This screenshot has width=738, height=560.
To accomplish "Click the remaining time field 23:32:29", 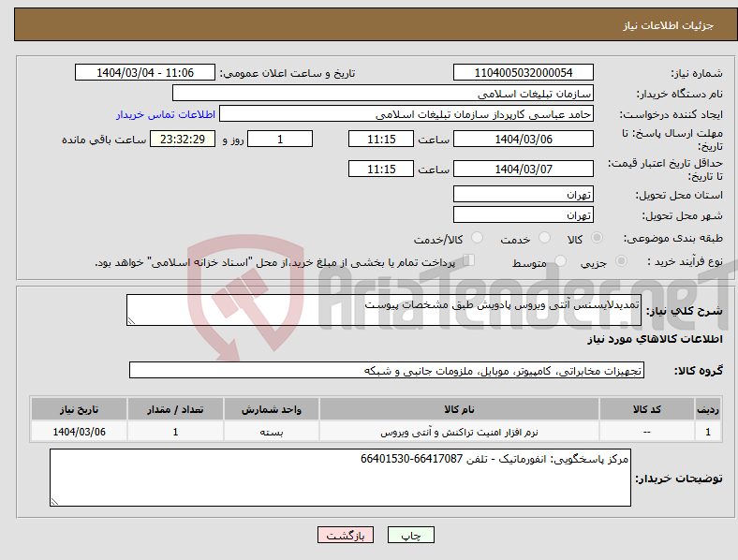I will pyautogui.click(x=183, y=139).
